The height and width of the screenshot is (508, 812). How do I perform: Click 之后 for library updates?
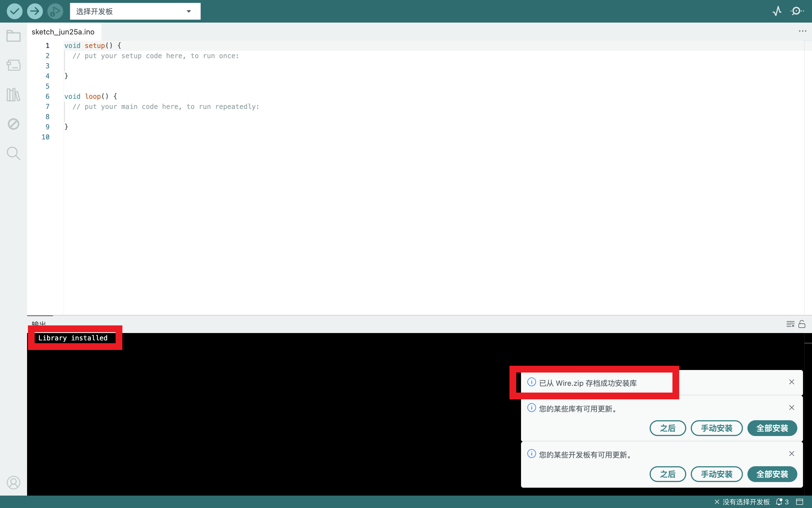[x=668, y=428]
